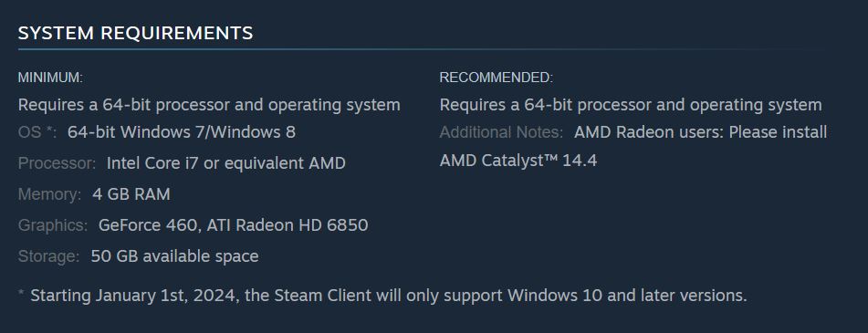The image size is (868, 333).
Task: Click the asterisk next to OS
Action: pos(51,131)
